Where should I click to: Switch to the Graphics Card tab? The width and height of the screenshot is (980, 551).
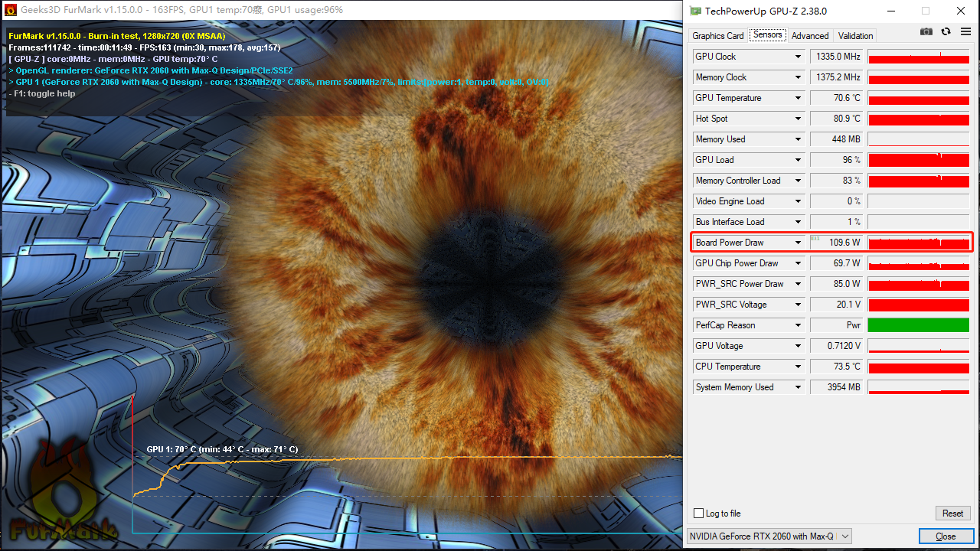[718, 36]
